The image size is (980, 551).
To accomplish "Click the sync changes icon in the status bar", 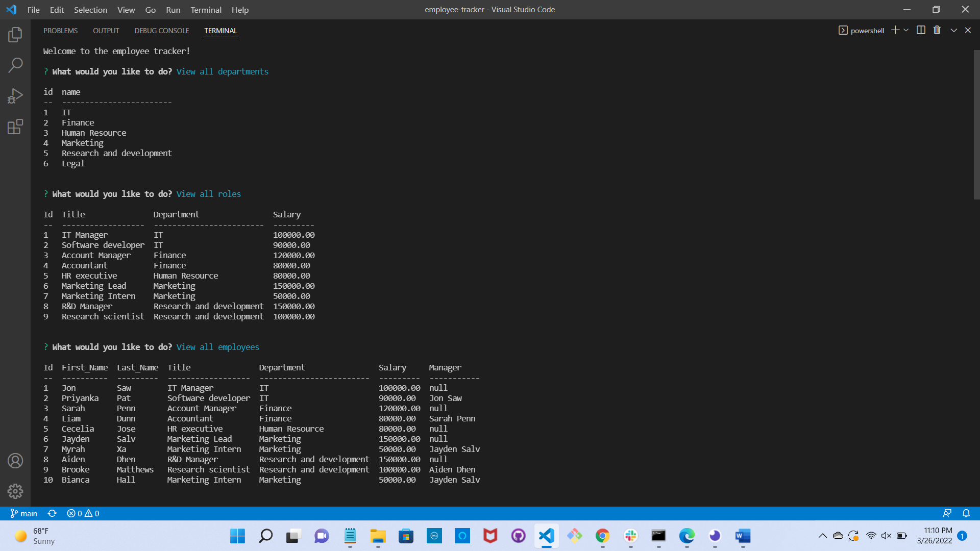I will (x=52, y=513).
